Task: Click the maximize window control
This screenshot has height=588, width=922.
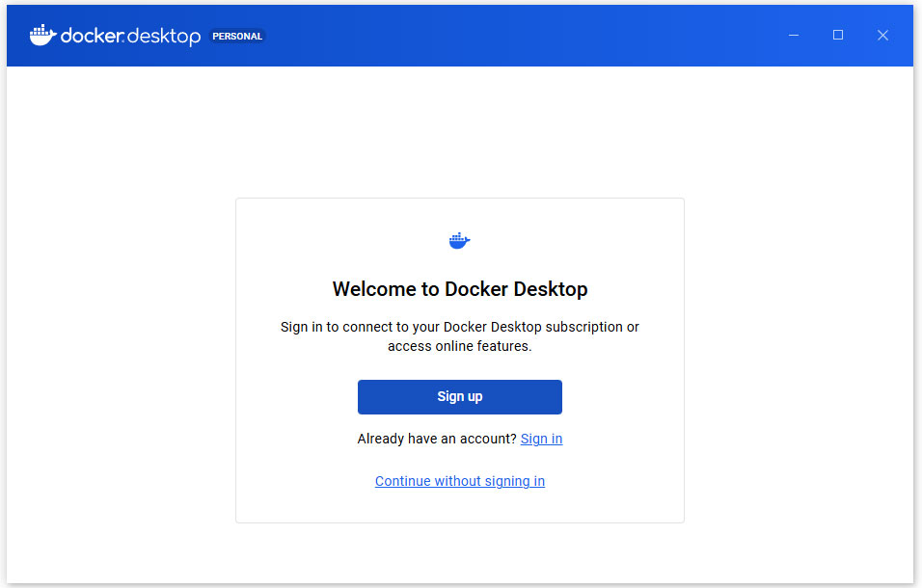Action: tap(838, 35)
